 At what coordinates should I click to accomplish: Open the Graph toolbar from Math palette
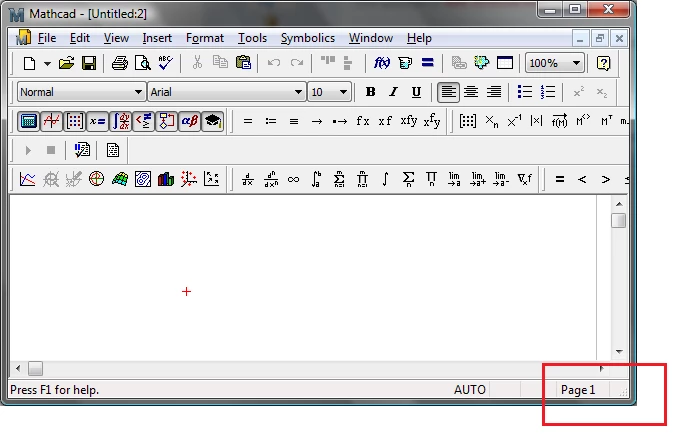pyautogui.click(x=51, y=121)
